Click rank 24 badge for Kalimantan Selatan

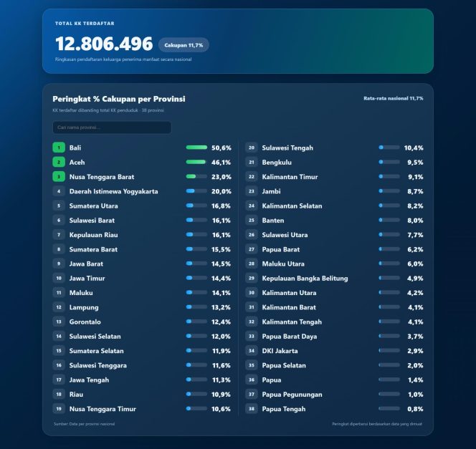click(252, 206)
